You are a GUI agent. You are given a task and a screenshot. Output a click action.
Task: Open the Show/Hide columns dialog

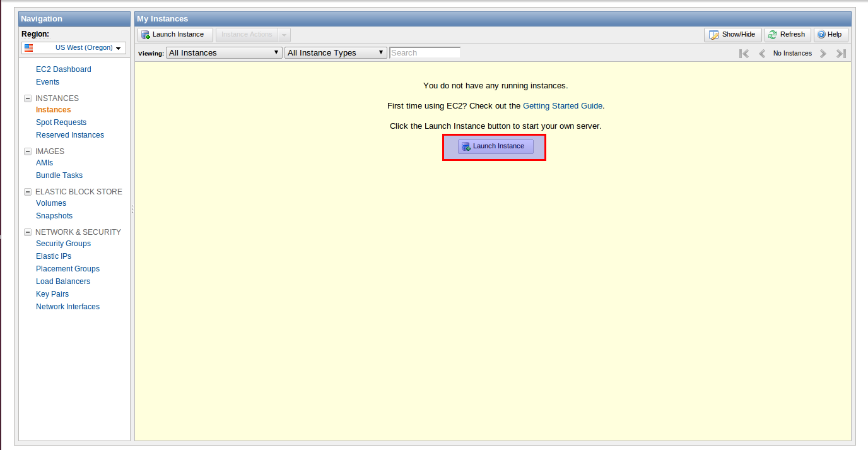click(x=733, y=35)
